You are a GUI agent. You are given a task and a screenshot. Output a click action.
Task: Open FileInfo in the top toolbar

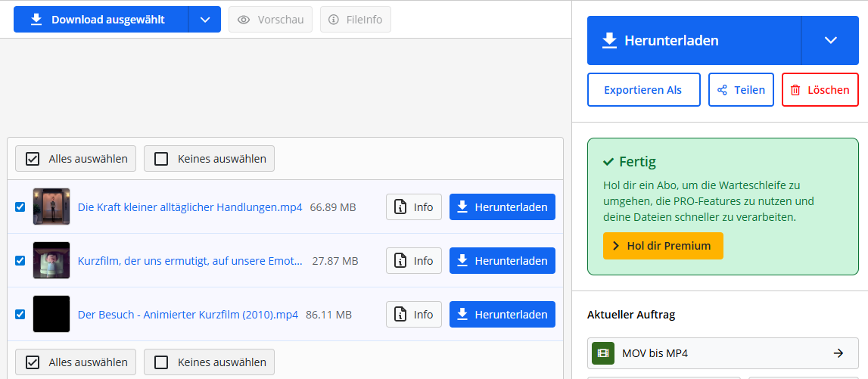coord(356,20)
